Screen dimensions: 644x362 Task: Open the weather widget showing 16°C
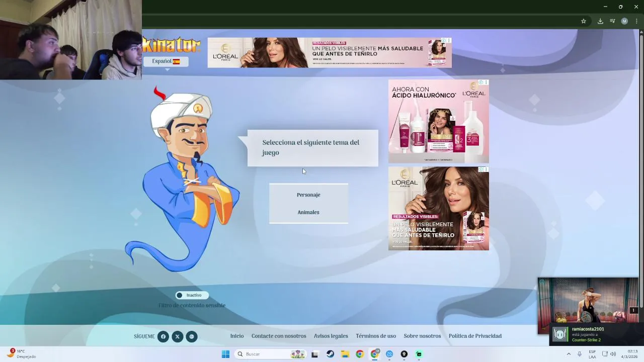tap(21, 353)
